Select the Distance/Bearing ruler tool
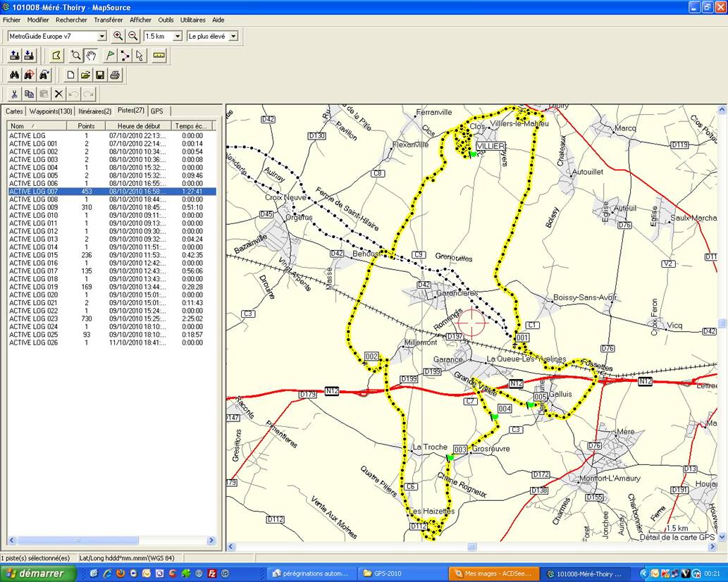Image resolution: width=728 pixels, height=582 pixels. pos(159,56)
